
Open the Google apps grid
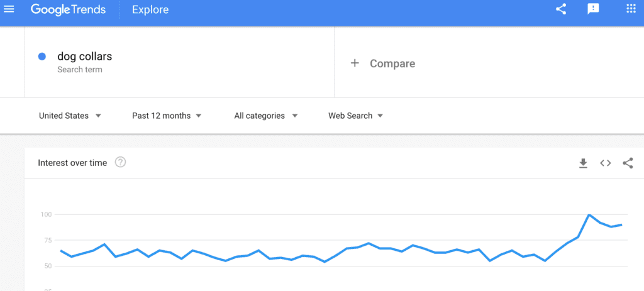click(631, 9)
